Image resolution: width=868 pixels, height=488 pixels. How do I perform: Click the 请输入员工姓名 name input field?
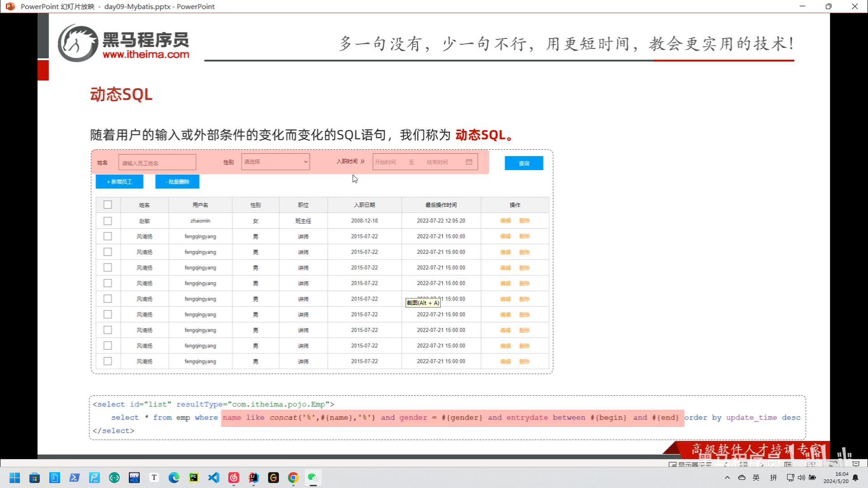(x=157, y=163)
